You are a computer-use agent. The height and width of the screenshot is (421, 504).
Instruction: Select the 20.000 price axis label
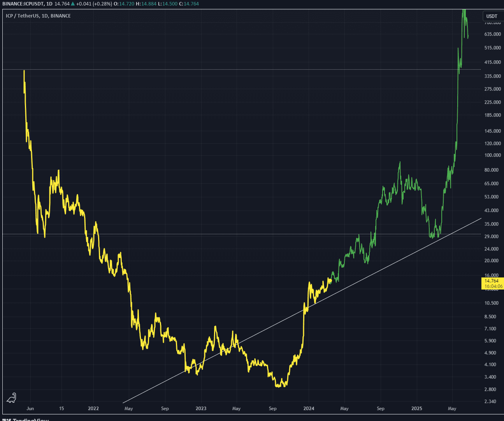pyautogui.click(x=491, y=261)
